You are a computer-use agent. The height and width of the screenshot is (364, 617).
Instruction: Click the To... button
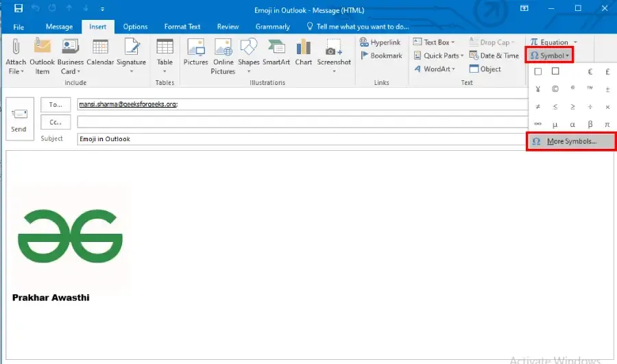click(56, 105)
